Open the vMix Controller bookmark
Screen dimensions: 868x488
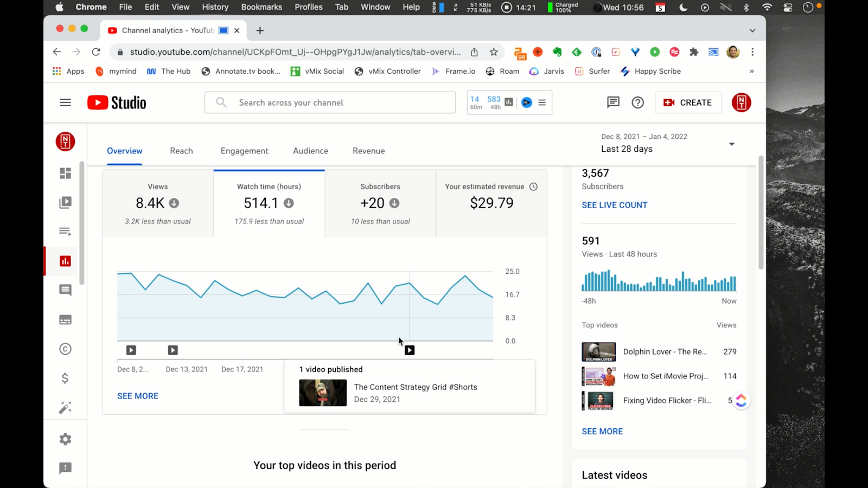388,71
